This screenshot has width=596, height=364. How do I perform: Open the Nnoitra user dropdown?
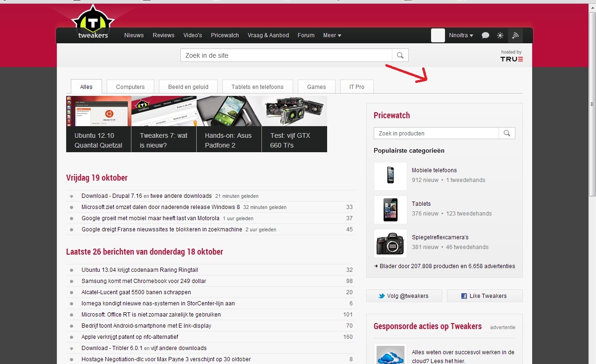coord(461,35)
